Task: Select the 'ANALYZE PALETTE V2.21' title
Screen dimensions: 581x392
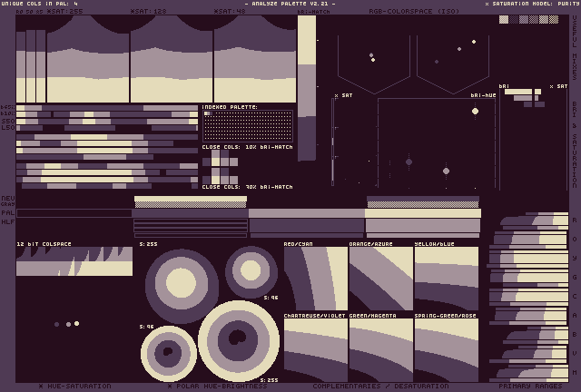Action: pos(290,4)
